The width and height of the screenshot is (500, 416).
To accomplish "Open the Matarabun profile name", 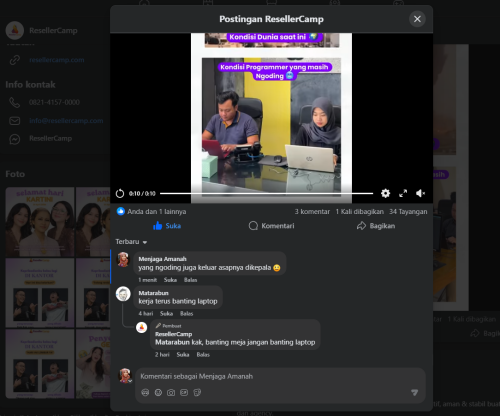I will 153,293.
